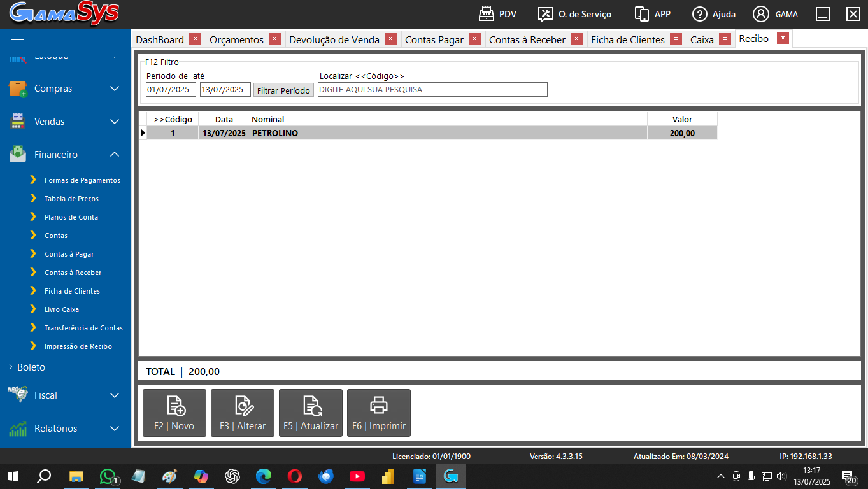Click F5 Atualizar refresh button
Viewport: 868px width, 489px height.
click(x=311, y=413)
